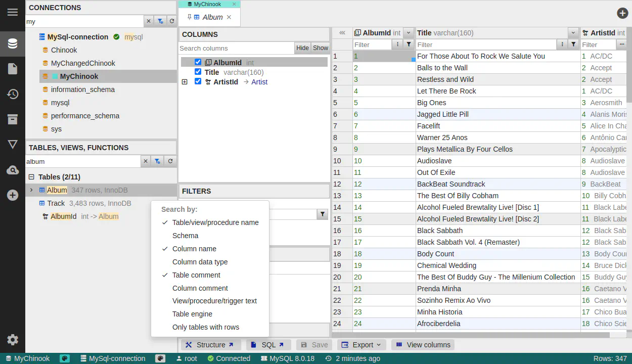Click the Structure button
This screenshot has height=364, width=632.
[210, 345]
